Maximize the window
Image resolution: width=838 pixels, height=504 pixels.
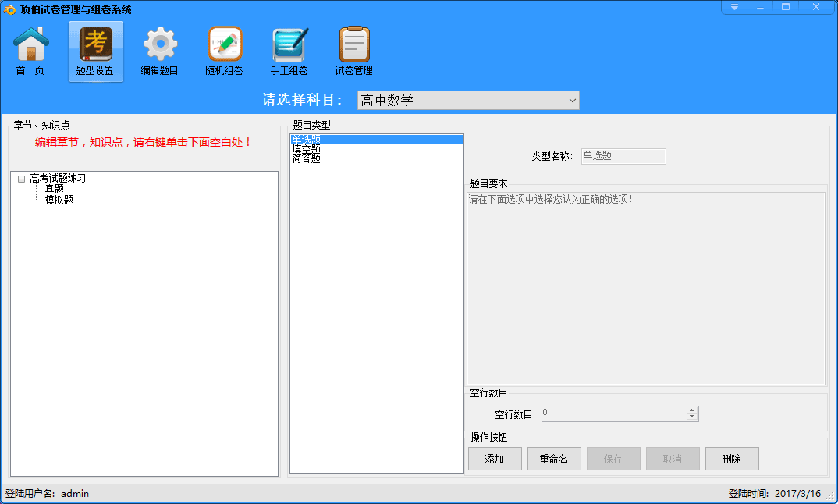pos(786,7)
